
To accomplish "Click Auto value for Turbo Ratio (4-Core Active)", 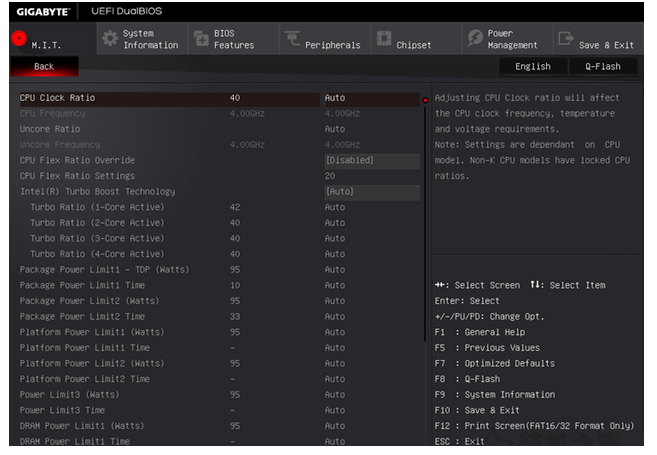I will tap(335, 254).
